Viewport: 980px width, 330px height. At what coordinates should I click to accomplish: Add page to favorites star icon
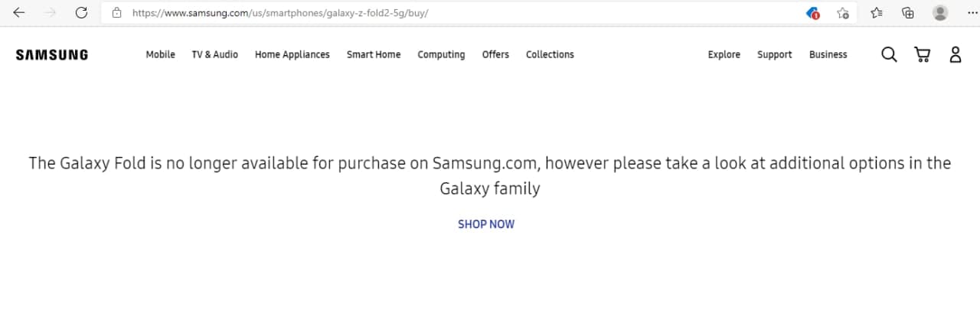[843, 13]
